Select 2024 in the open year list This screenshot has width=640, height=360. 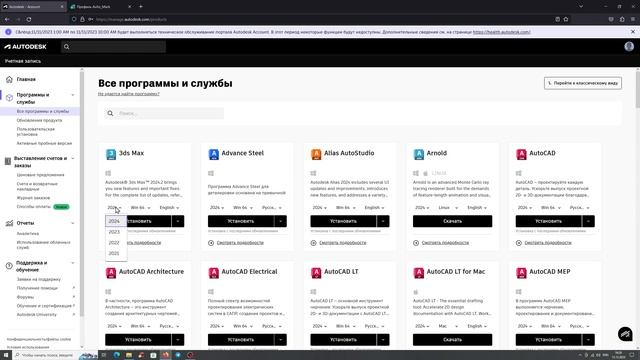tap(116, 221)
